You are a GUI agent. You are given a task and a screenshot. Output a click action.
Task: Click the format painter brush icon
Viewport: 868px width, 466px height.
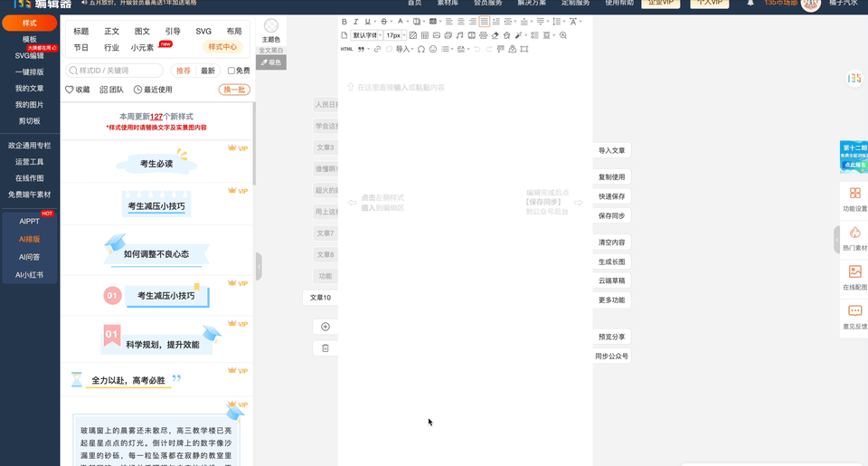tap(500, 49)
